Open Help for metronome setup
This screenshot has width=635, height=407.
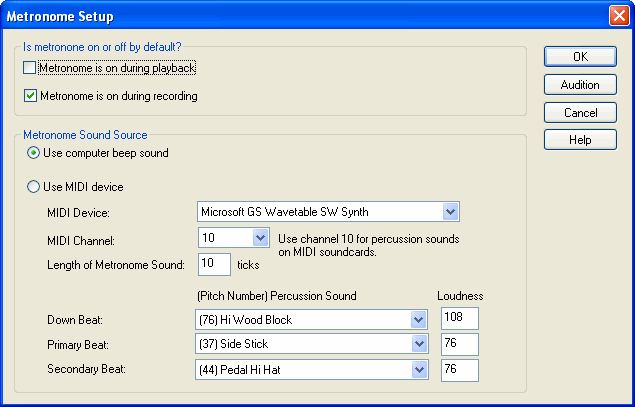(580, 140)
